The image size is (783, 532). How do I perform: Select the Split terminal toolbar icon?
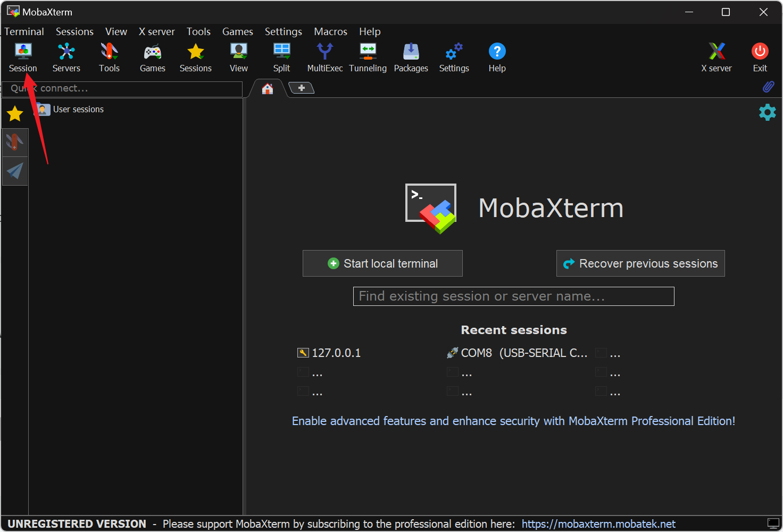point(281,57)
